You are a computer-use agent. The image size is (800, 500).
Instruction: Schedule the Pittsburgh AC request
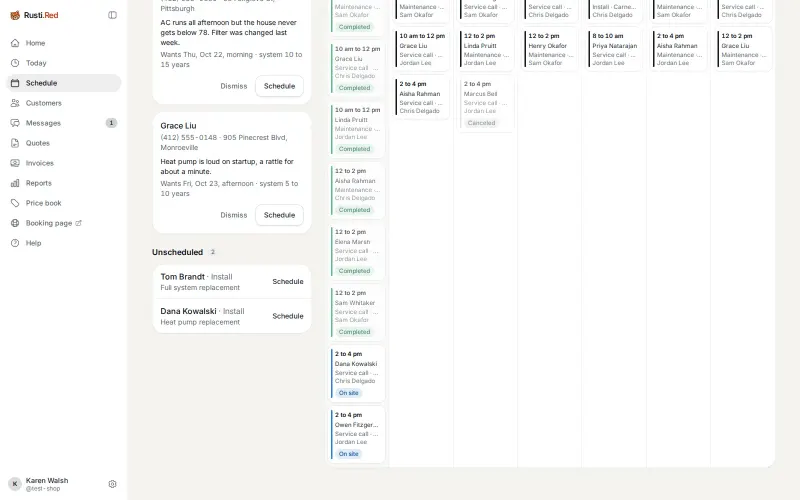[x=279, y=86]
